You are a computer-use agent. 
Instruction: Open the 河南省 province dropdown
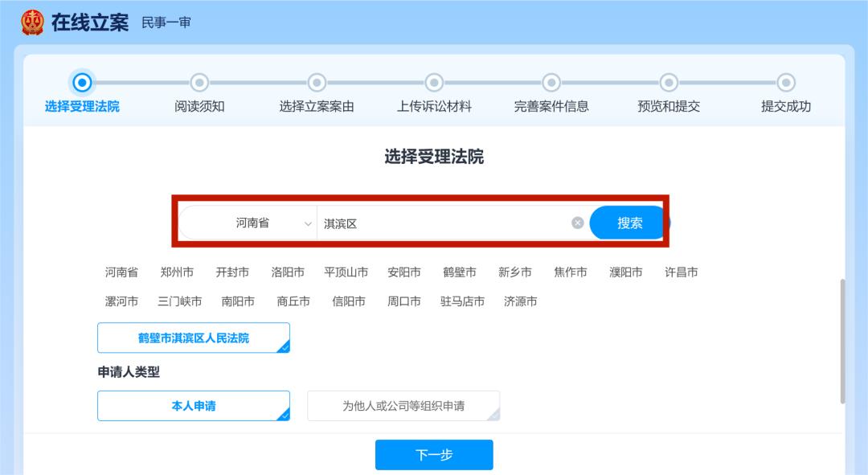[x=248, y=223]
